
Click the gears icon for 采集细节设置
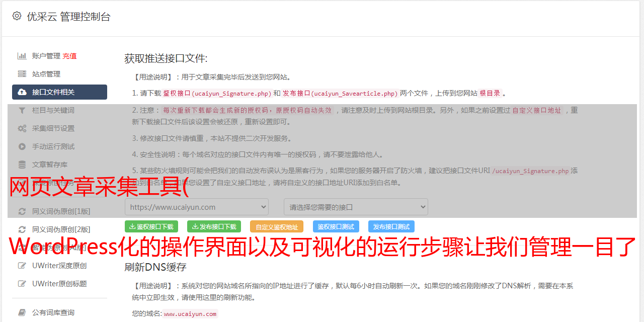(22, 128)
